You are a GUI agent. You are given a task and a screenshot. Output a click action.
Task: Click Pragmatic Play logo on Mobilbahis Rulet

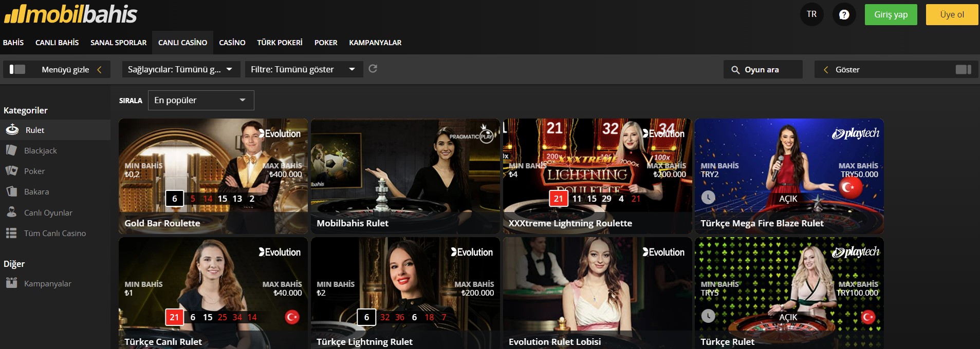point(472,135)
